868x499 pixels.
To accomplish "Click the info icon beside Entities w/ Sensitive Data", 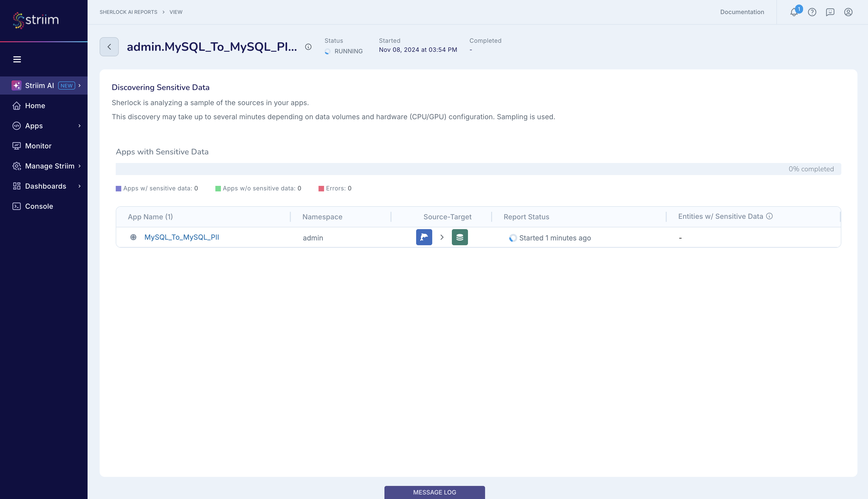I will click(x=770, y=216).
